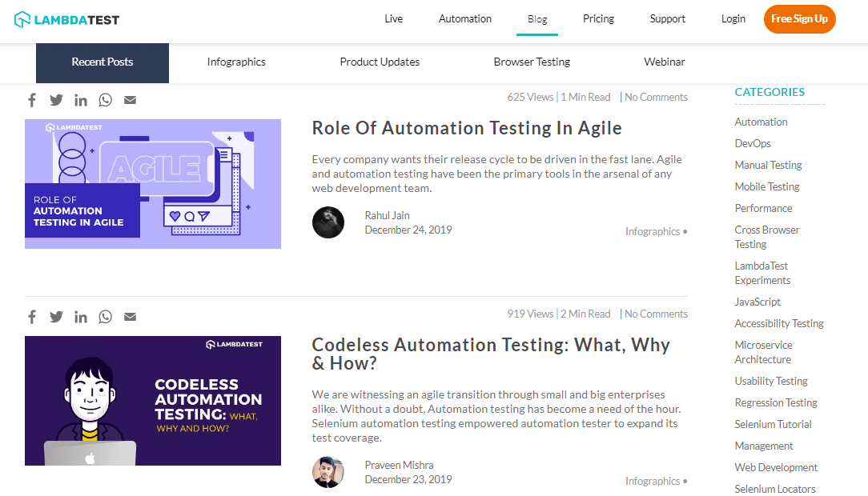The height and width of the screenshot is (496, 868).
Task: Open the DevOps category in the sidebar
Action: 751,142
